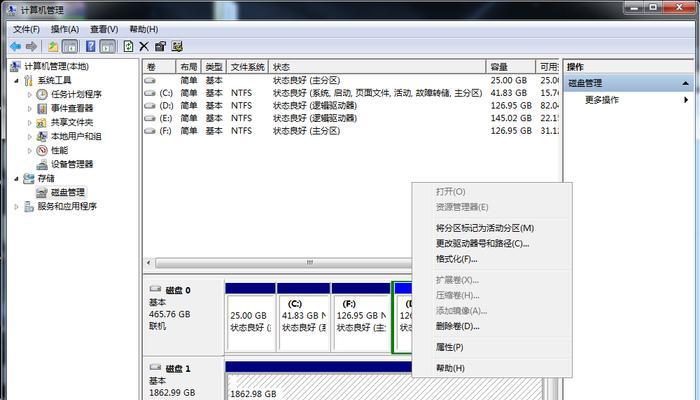Select 设备管理器 in the tree
This screenshot has height=400, width=700.
point(72,164)
